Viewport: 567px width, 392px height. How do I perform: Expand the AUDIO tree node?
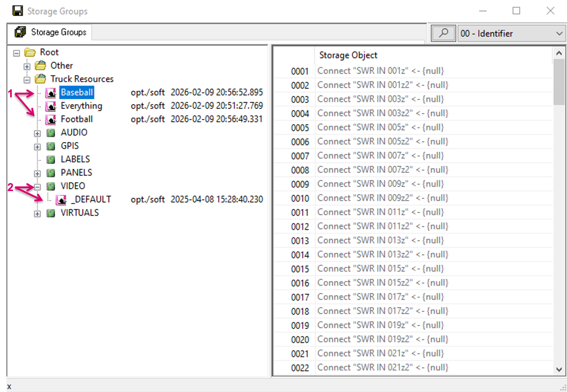pos(37,134)
